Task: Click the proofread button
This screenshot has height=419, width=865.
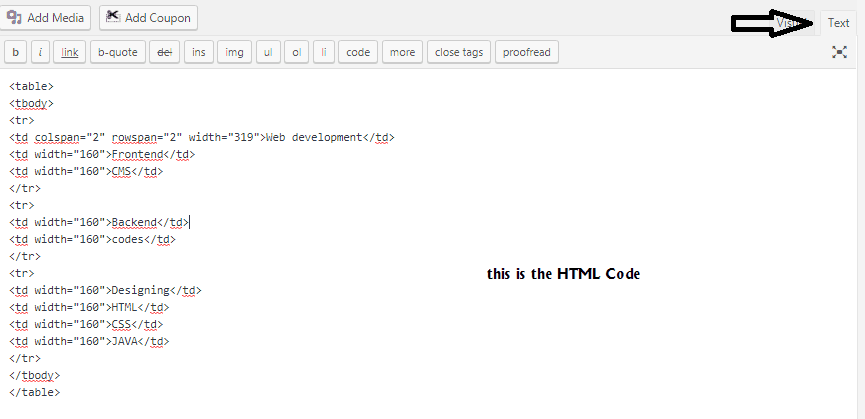Action: coord(527,52)
